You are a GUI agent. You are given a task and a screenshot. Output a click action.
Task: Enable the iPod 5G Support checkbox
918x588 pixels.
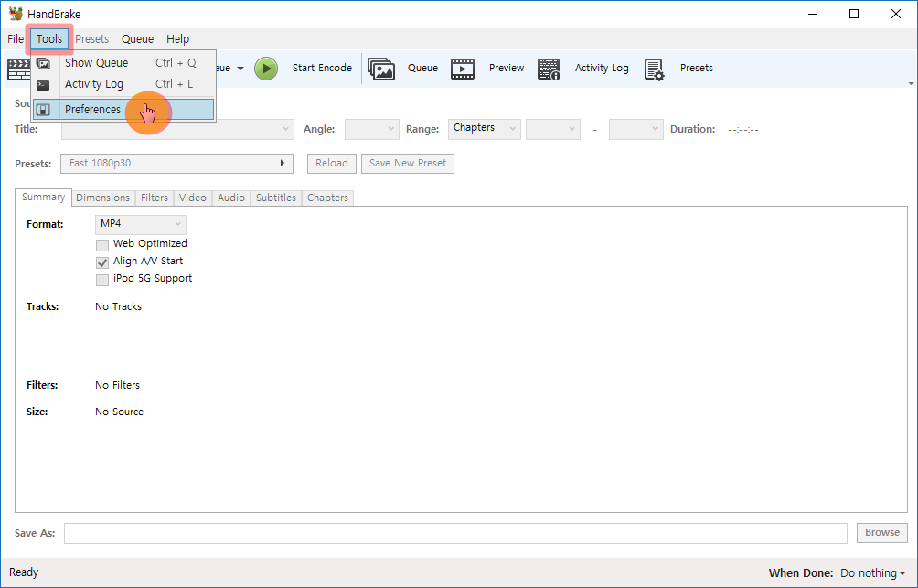pyautogui.click(x=102, y=280)
